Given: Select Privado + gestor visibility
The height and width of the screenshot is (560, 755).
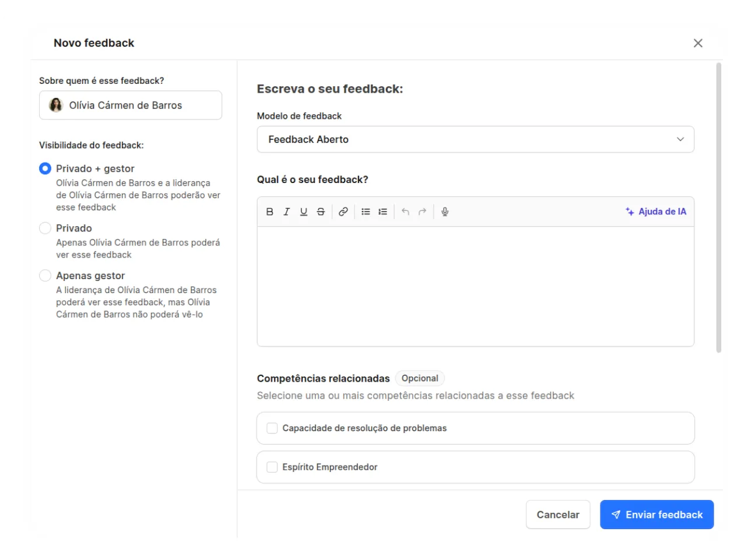Looking at the screenshot, I should click(45, 168).
